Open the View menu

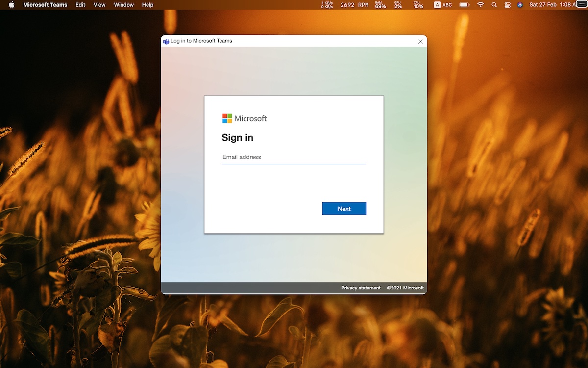(99, 5)
